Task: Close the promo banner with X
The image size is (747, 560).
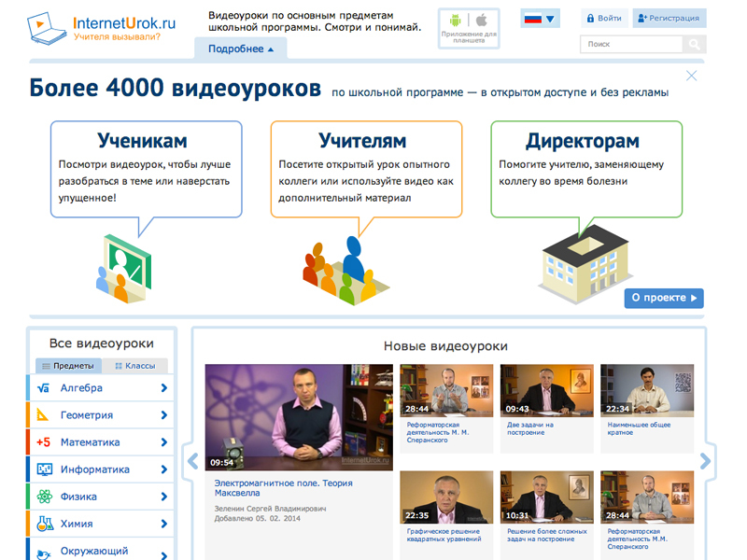Action: click(691, 76)
